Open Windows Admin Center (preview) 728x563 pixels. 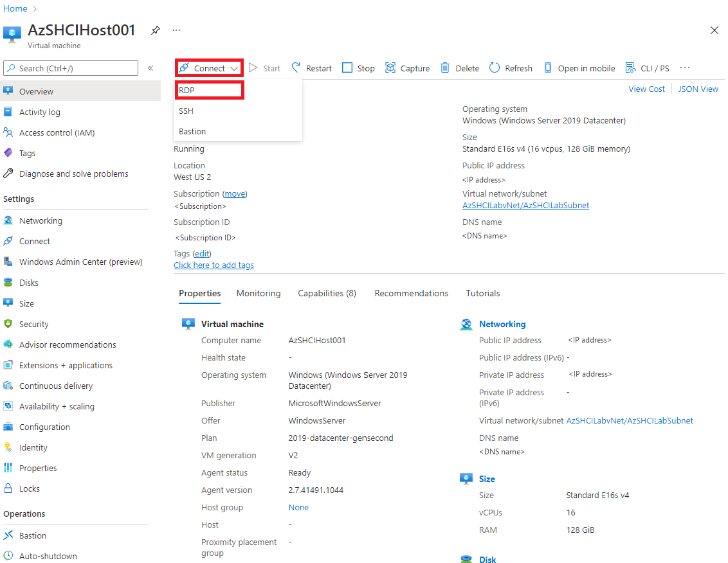pyautogui.click(x=80, y=262)
